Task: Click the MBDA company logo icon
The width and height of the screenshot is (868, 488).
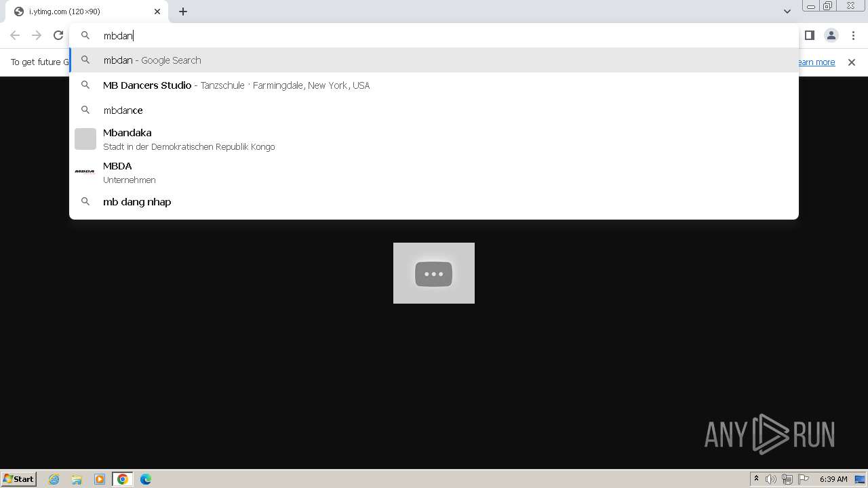Action: (x=85, y=172)
